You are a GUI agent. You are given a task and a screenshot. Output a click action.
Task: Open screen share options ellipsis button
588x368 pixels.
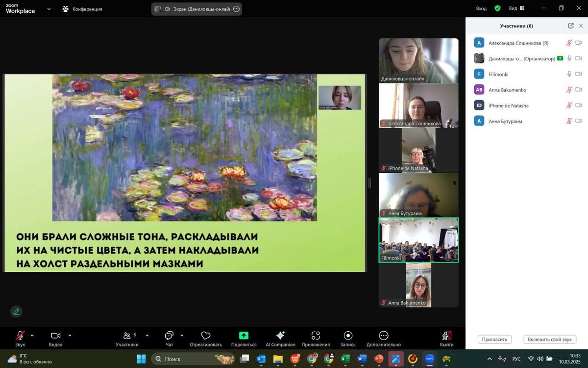tap(237, 9)
